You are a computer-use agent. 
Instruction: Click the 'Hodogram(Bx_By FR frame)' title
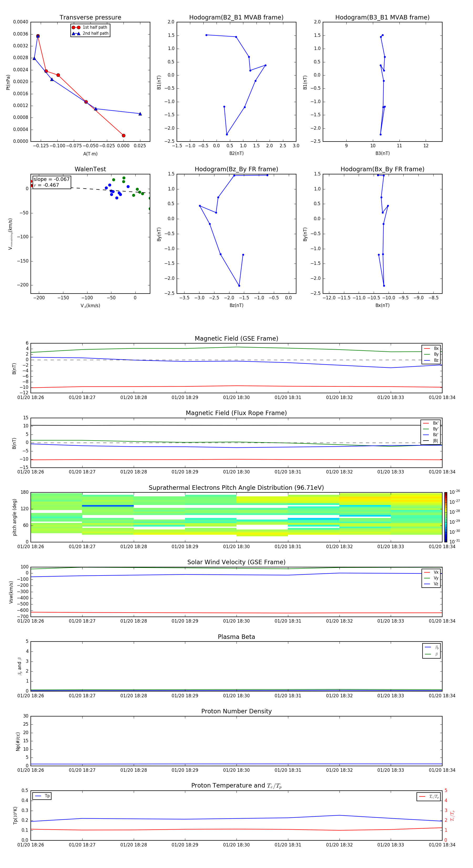click(382, 169)
